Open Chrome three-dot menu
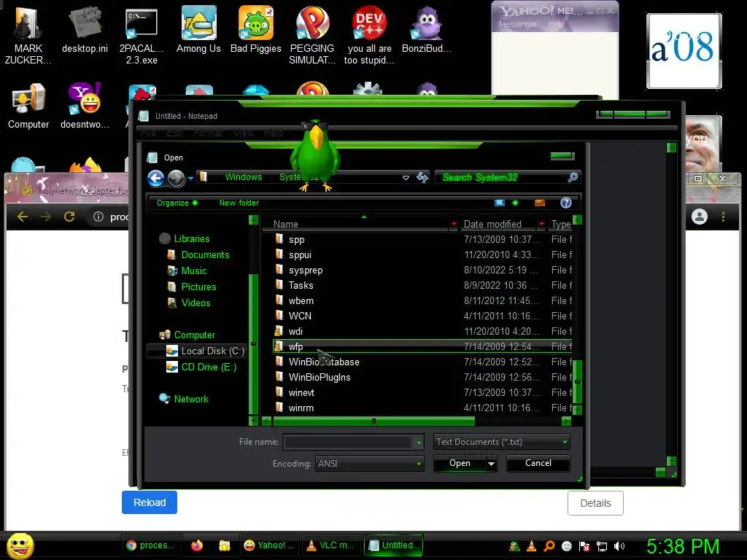 point(723,217)
